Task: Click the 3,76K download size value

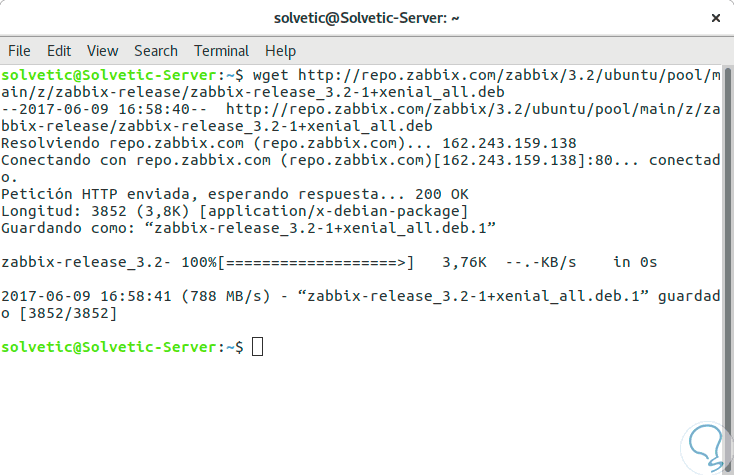Action: (x=464, y=262)
